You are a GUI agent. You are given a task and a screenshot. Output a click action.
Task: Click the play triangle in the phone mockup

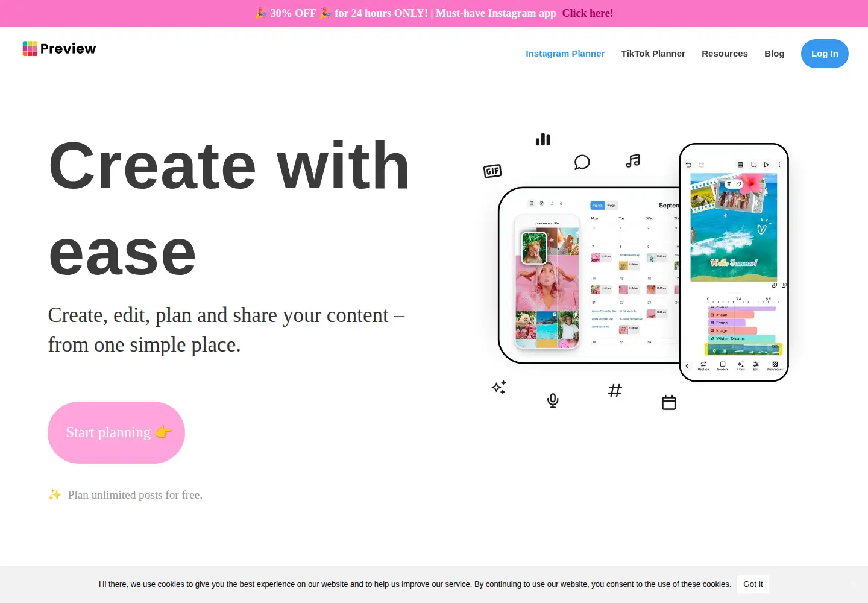pos(766,165)
